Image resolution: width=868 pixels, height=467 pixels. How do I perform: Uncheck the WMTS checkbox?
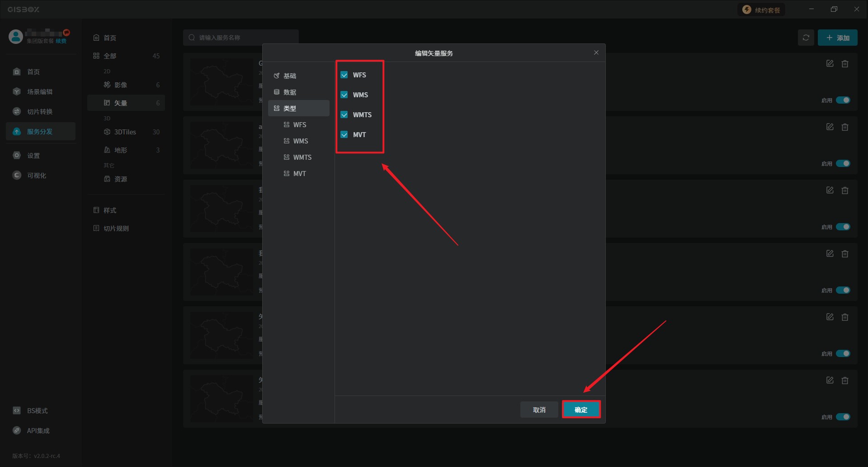click(344, 115)
